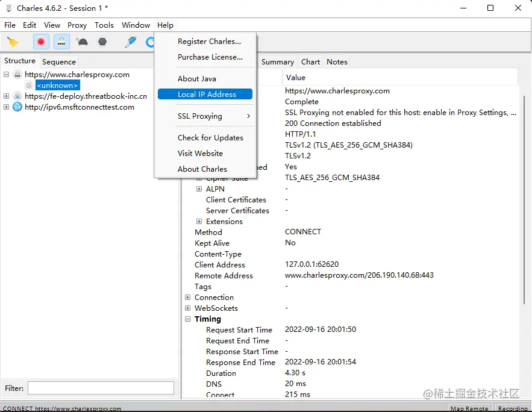Screen dimensions: 532x412
Task: Click the Server Certificates row
Action: (351, 211)
